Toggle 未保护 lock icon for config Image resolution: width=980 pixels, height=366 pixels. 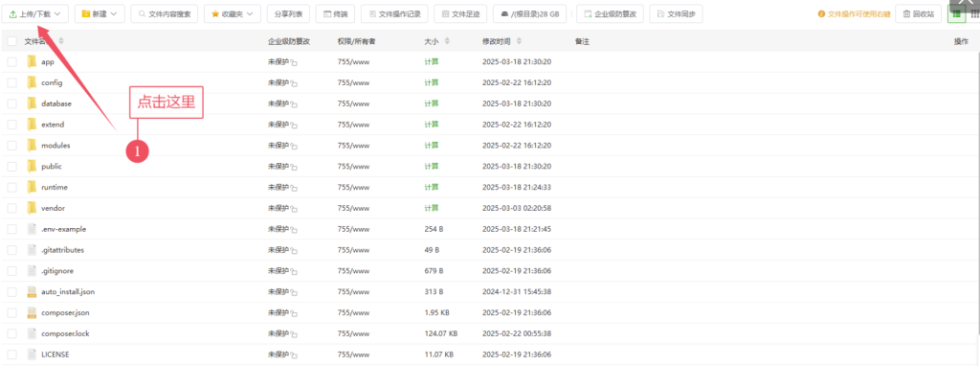tap(294, 83)
